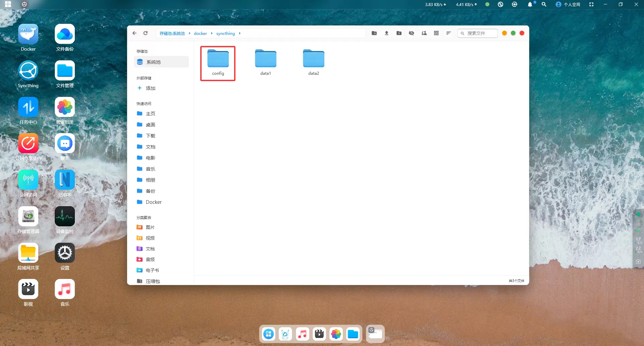The width and height of the screenshot is (644, 346).
Task: Click the refresh button in file manager
Action: point(146,33)
